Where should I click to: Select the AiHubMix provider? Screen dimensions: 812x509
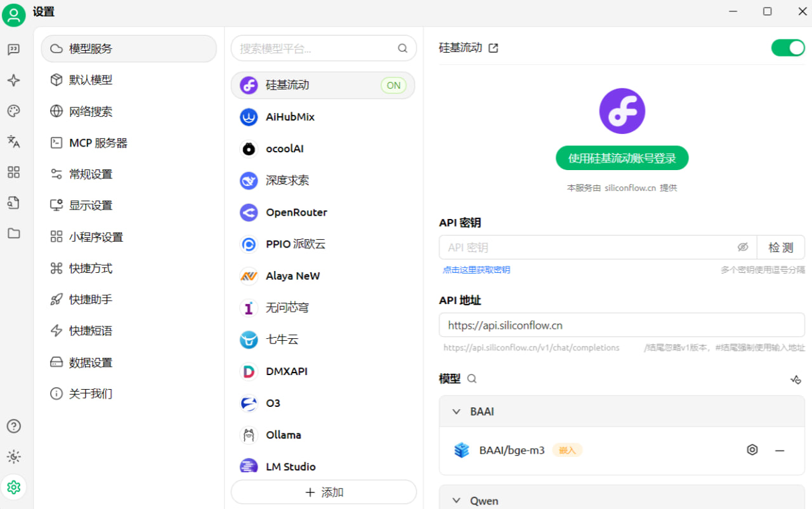point(323,117)
